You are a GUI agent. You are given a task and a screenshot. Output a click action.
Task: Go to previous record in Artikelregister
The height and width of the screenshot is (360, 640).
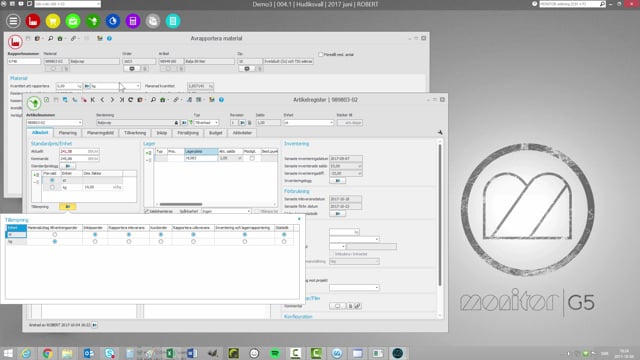pyautogui.click(x=102, y=100)
